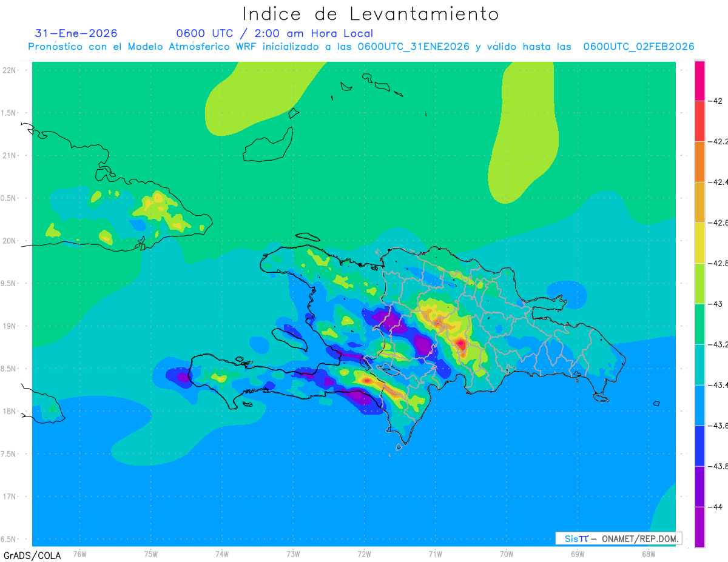
Task: Pick the dark blue segment between -43.6 and -43.8
Action: tap(699, 446)
